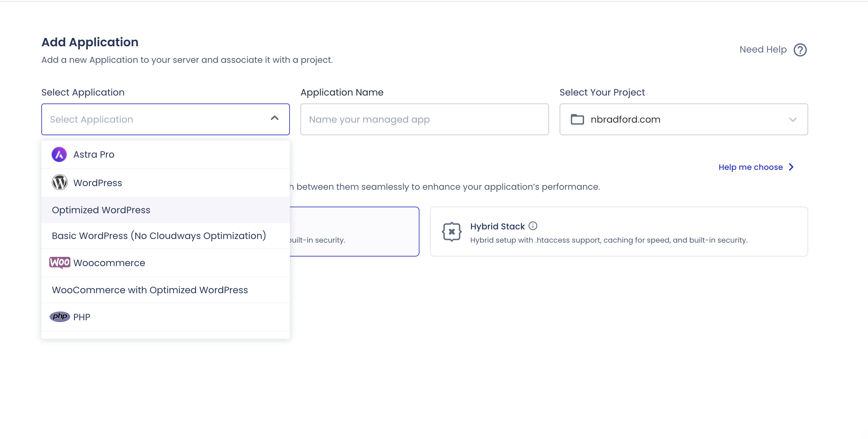Click the Application Name input field

click(x=424, y=119)
